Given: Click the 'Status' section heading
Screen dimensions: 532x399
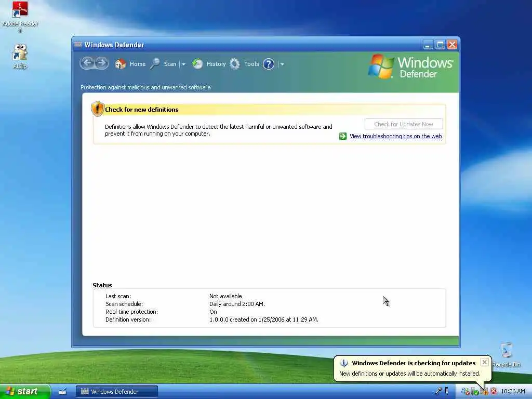Looking at the screenshot, I should [102, 285].
